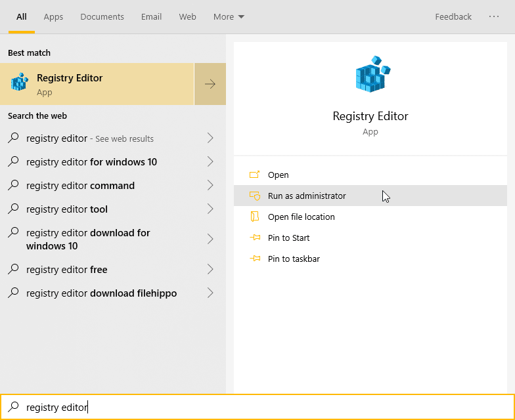Click large Registry Editor icon in preview pane
515x420 pixels.
[x=373, y=74]
